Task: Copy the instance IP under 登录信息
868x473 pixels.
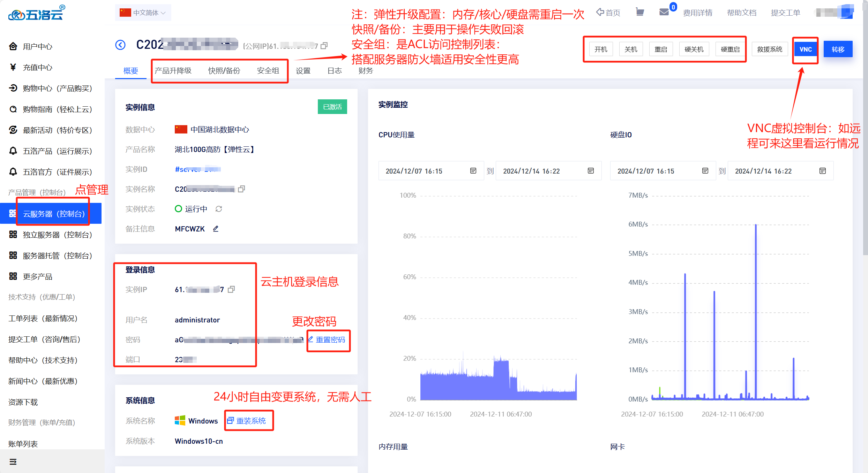Action: click(231, 289)
